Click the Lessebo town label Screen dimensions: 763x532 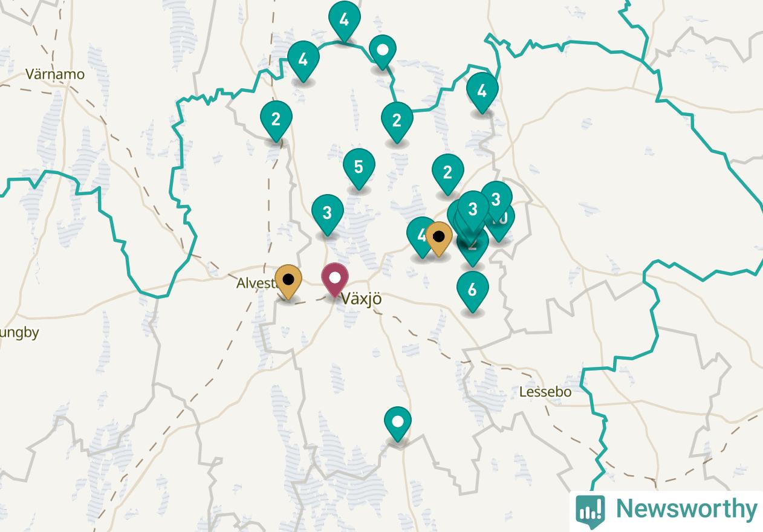point(545,392)
